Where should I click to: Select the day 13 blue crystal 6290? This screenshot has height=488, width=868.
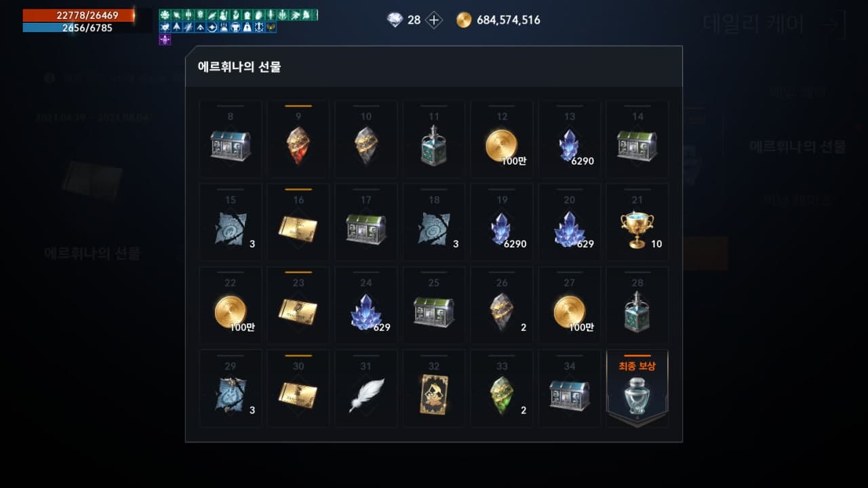coord(570,139)
